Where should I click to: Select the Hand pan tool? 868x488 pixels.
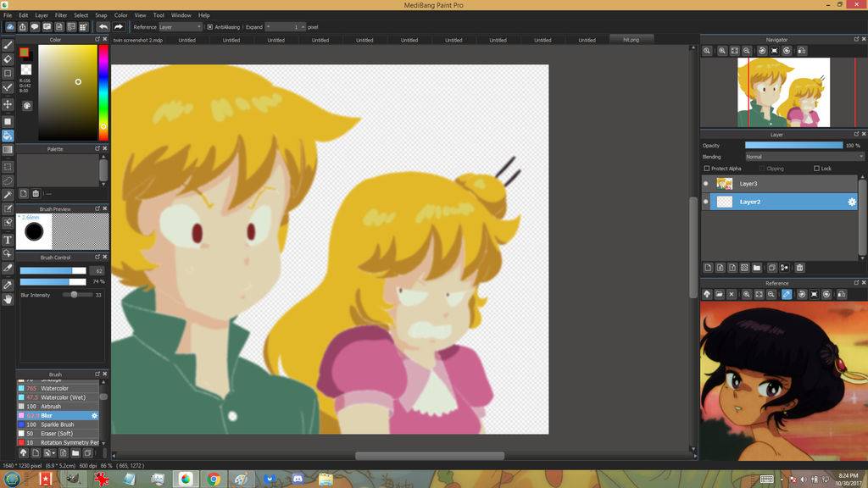[x=8, y=299]
